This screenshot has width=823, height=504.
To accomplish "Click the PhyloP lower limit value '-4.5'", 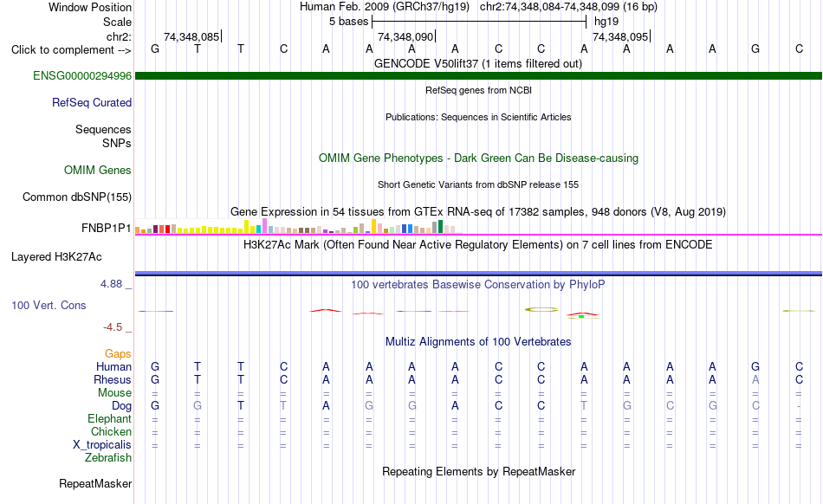I will click(x=113, y=327).
